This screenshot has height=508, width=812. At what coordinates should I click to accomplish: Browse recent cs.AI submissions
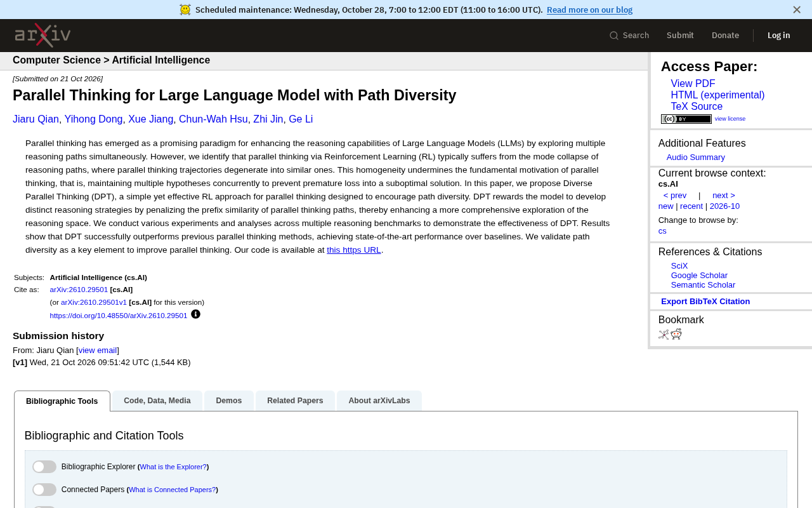691,206
